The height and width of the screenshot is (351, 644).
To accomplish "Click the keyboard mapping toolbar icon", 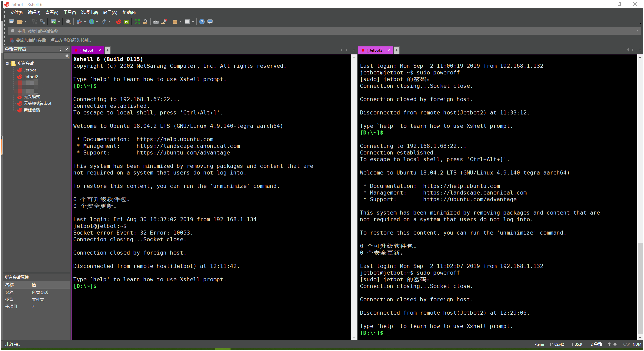I will pyautogui.click(x=156, y=22).
